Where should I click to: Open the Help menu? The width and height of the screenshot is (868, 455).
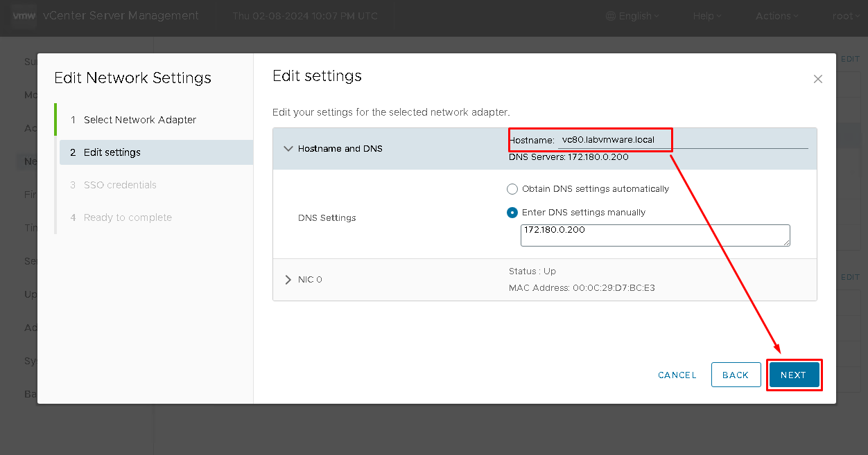pos(707,16)
